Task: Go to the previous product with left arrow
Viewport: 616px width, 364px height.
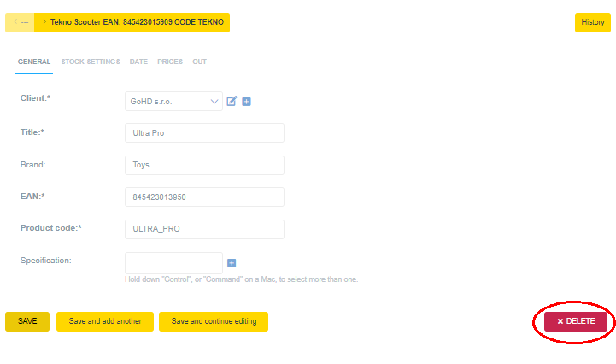Action: point(20,22)
